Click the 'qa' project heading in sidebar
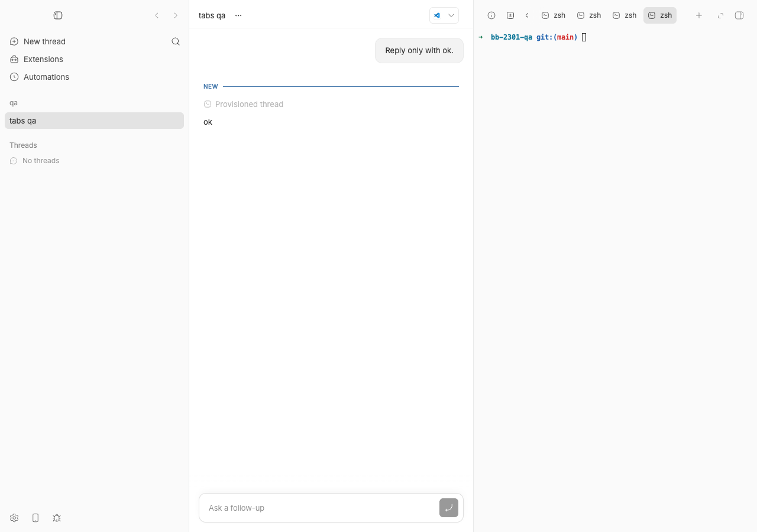 point(14,103)
